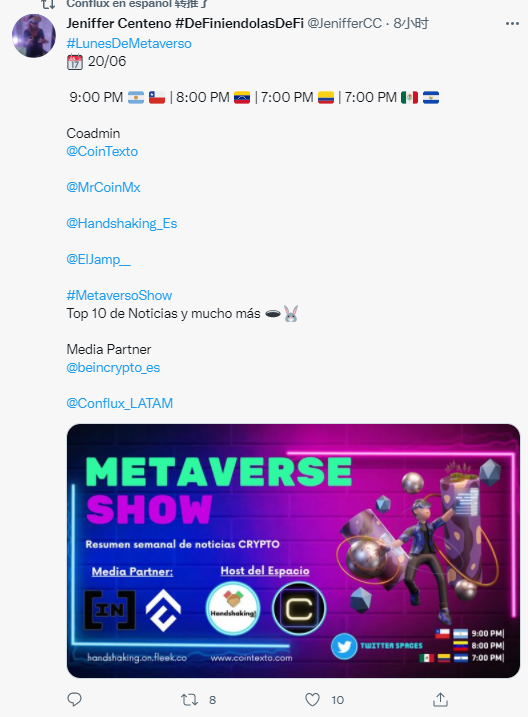Open the three-dot more options menu
The width and height of the screenshot is (528, 717).
pyautogui.click(x=512, y=23)
